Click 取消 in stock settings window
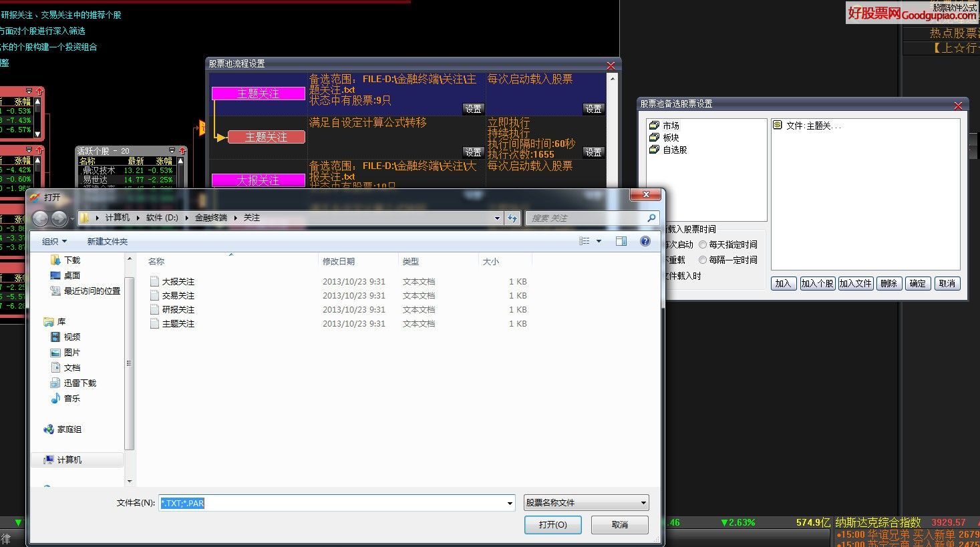The width and height of the screenshot is (980, 547). pyautogui.click(x=947, y=283)
